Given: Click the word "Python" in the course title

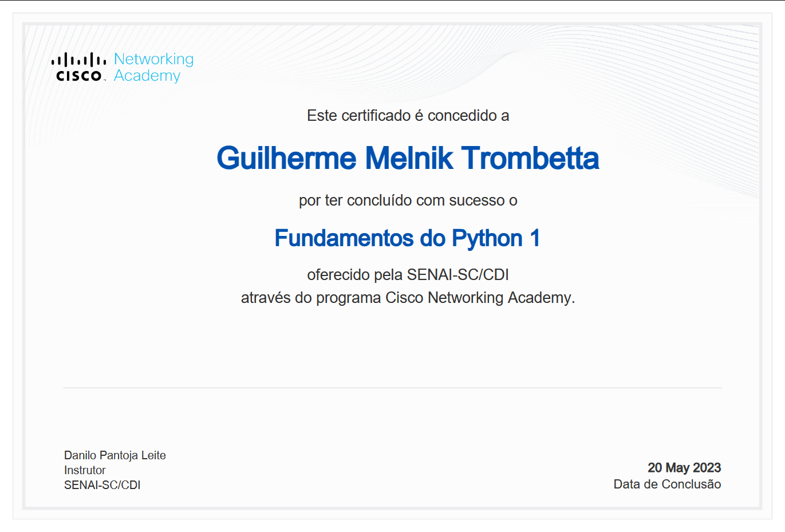Looking at the screenshot, I should (487, 238).
